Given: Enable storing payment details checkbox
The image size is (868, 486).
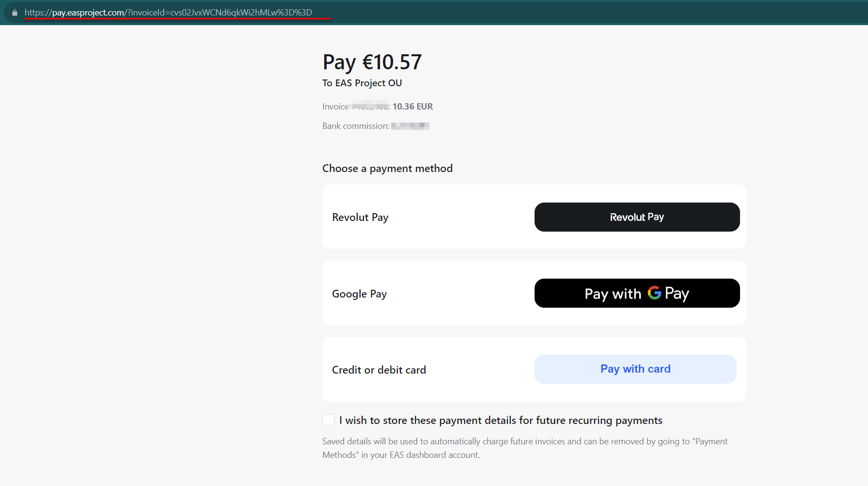Looking at the screenshot, I should pos(329,420).
